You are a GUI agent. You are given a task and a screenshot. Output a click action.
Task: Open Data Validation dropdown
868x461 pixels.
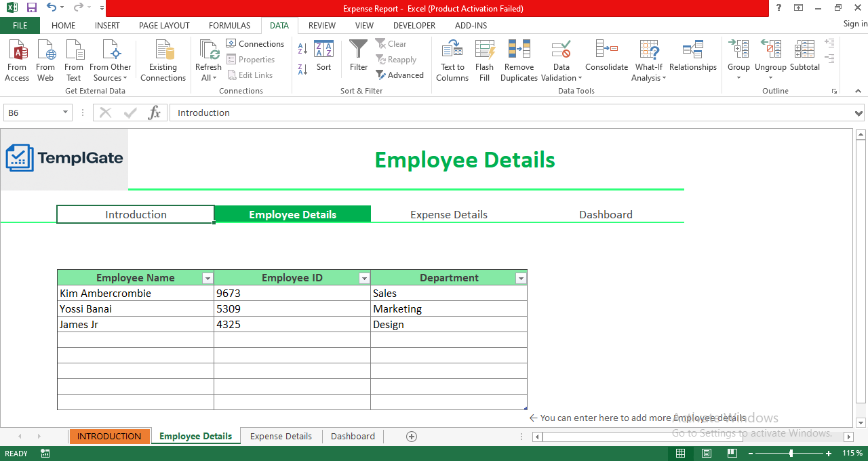[561, 78]
